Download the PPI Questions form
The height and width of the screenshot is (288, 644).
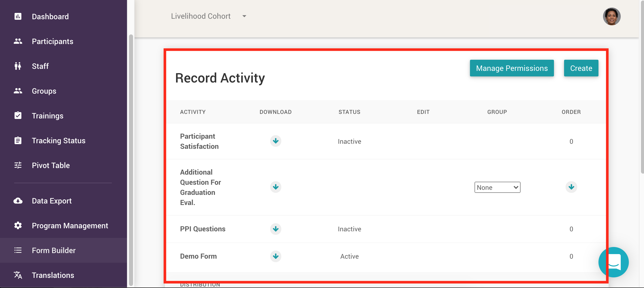pyautogui.click(x=275, y=229)
